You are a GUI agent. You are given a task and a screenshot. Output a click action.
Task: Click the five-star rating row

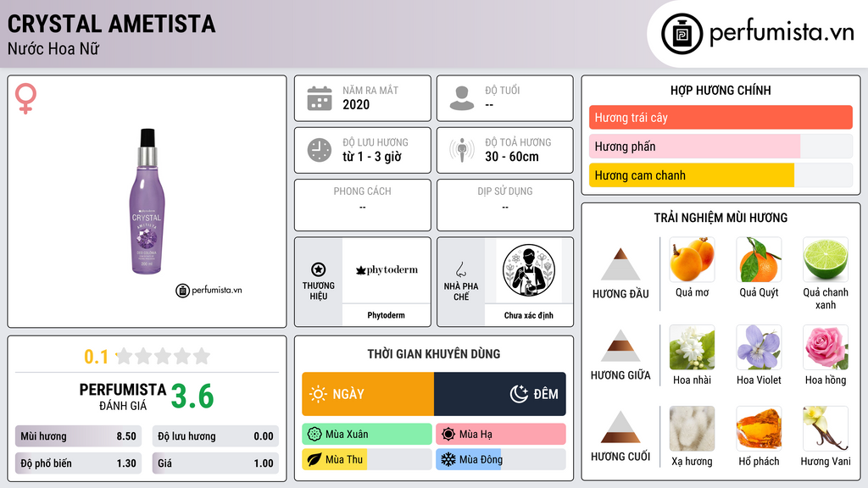[x=164, y=356]
